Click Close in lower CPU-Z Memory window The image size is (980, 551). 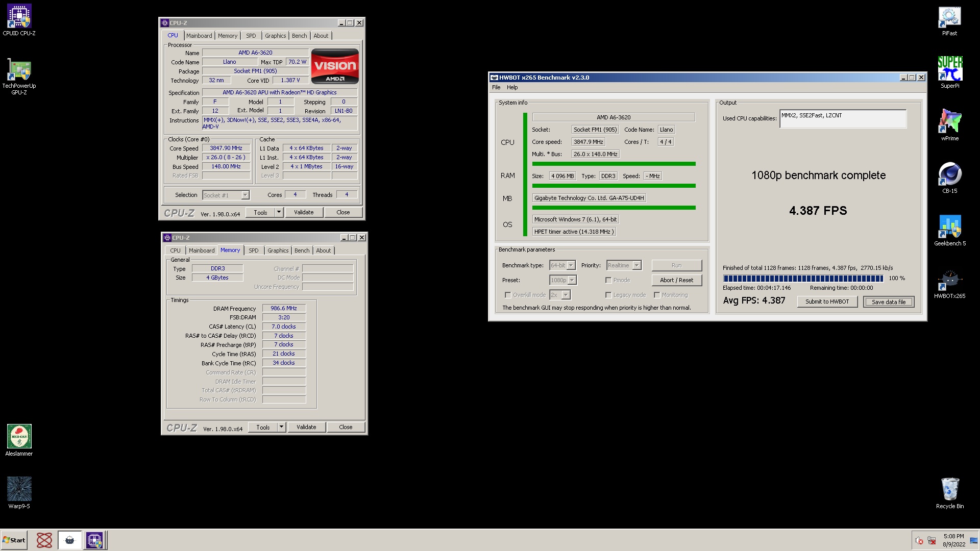click(x=346, y=427)
